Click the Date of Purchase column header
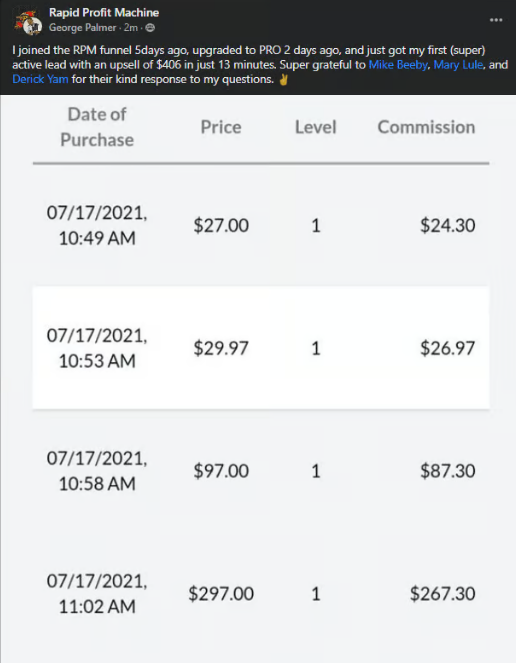Viewport: 516px width, 663px height. click(97, 127)
